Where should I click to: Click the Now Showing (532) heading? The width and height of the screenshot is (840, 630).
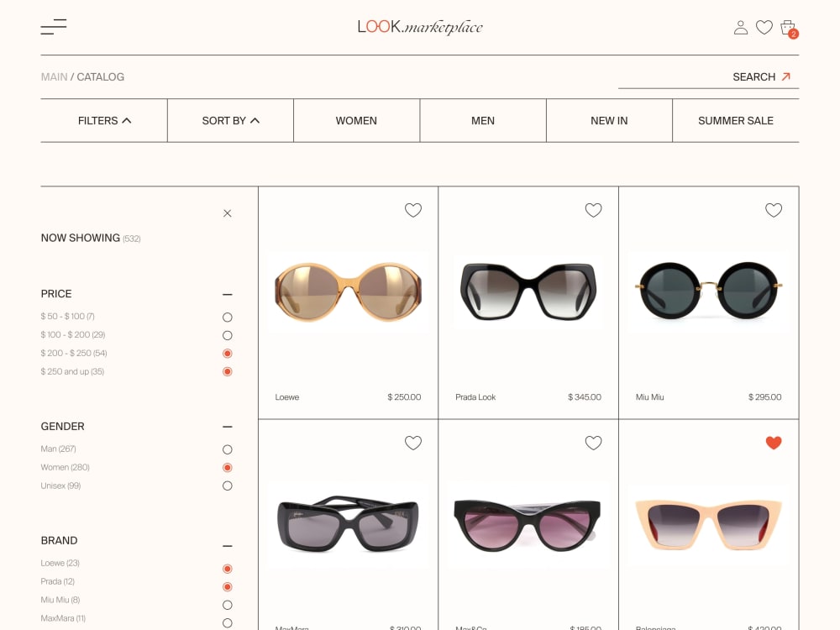pyautogui.click(x=91, y=238)
